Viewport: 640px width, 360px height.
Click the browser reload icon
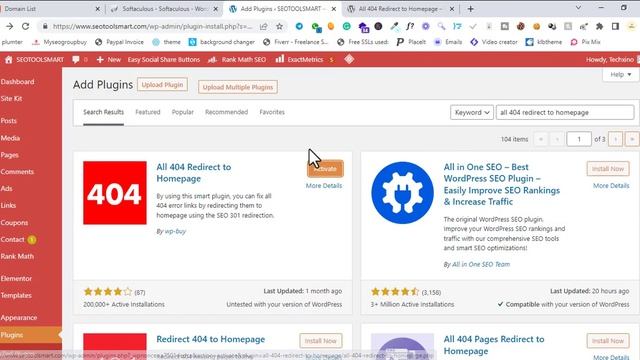25,26
